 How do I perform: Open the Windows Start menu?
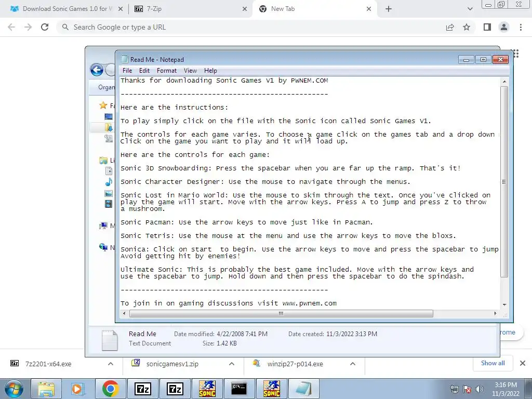pos(14,389)
